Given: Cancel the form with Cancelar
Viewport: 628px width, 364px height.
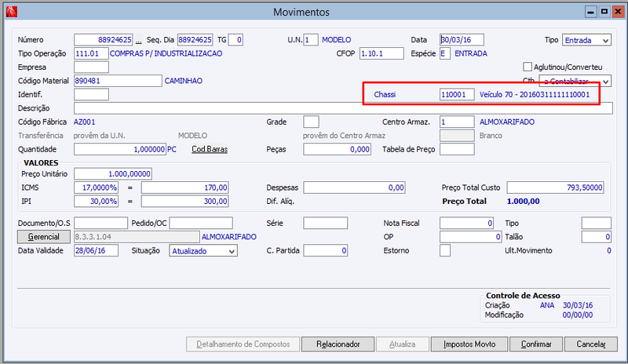Looking at the screenshot, I should [x=591, y=344].
